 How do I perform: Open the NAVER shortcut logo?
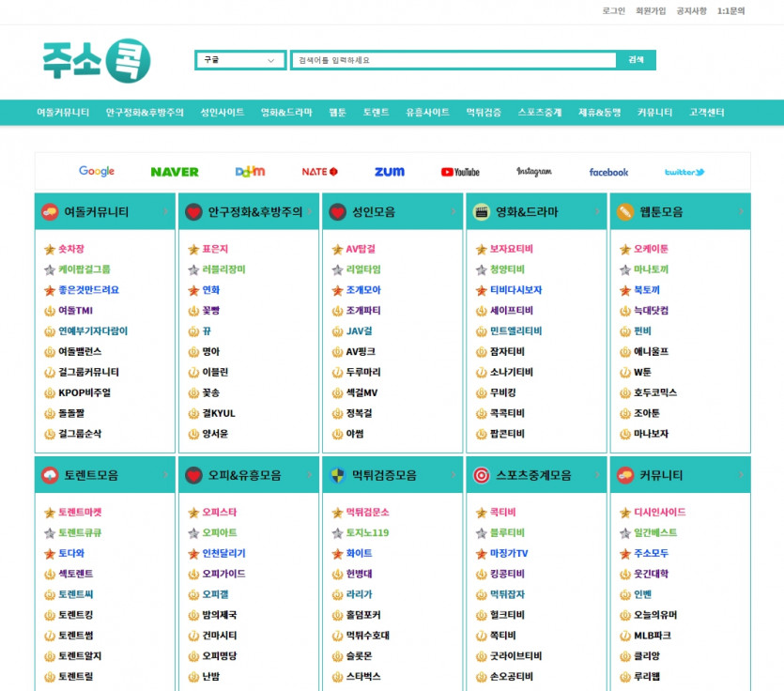pyautogui.click(x=175, y=172)
